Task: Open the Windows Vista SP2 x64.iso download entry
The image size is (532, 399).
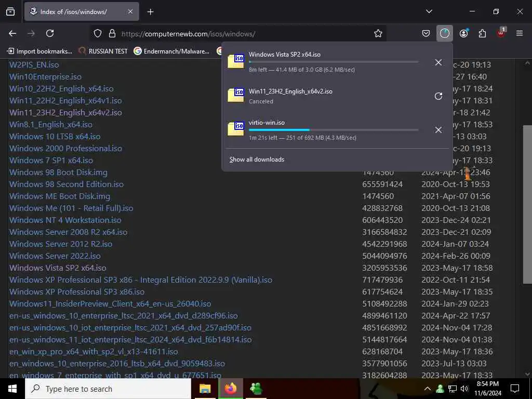Action: click(325, 62)
